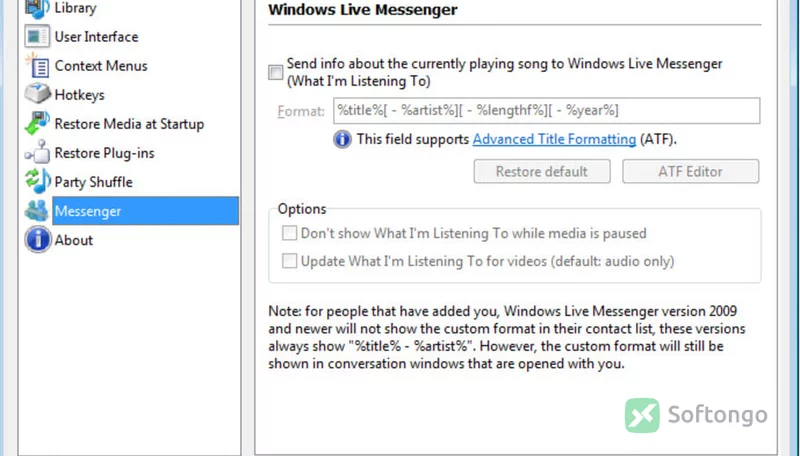Click the User Interface window icon
The height and width of the screenshot is (456, 800).
[37, 37]
